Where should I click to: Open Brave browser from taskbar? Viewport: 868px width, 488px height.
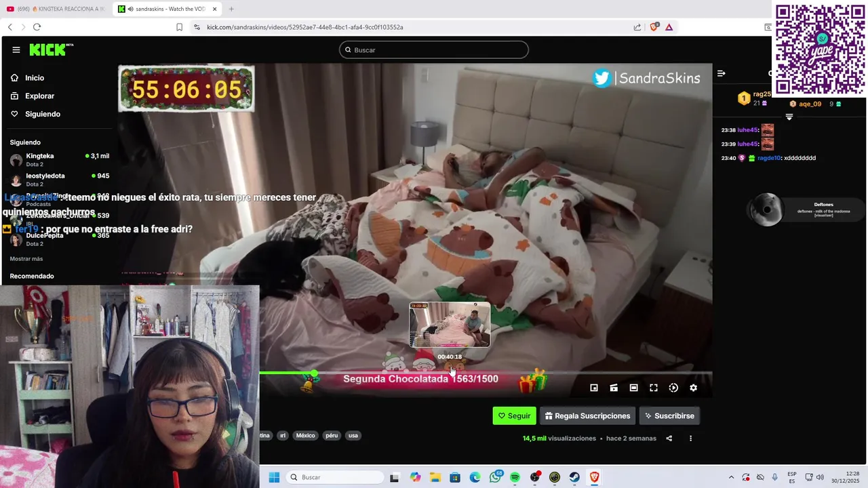[595, 477]
